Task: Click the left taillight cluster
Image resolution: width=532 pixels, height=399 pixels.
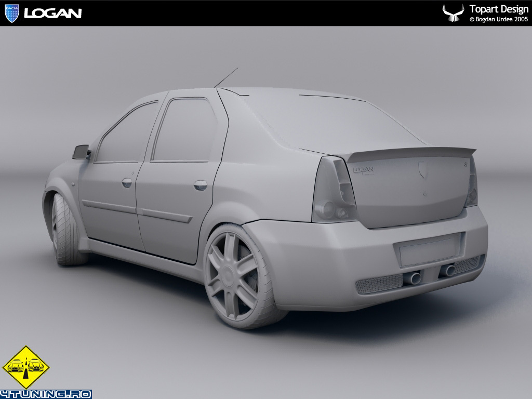Action: pos(334,191)
